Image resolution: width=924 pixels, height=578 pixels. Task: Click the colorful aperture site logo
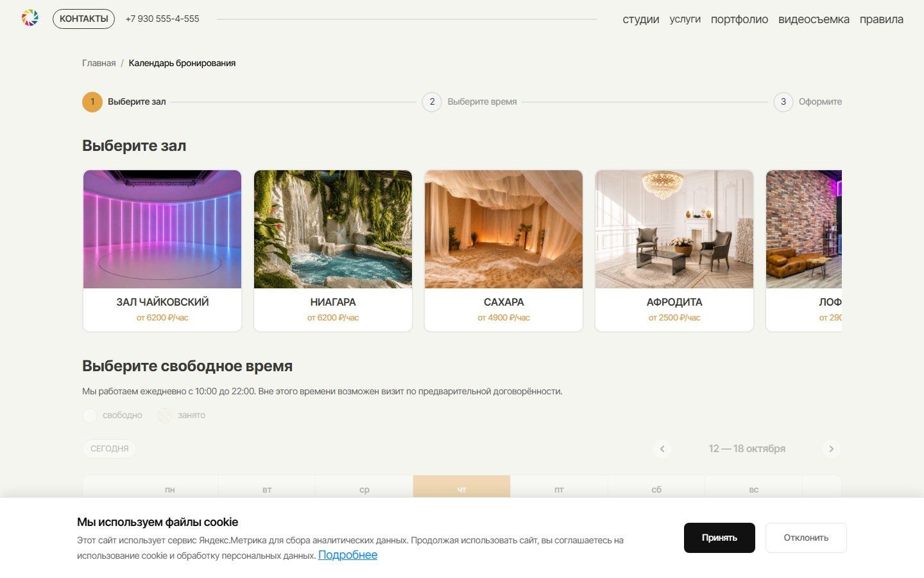coord(30,19)
